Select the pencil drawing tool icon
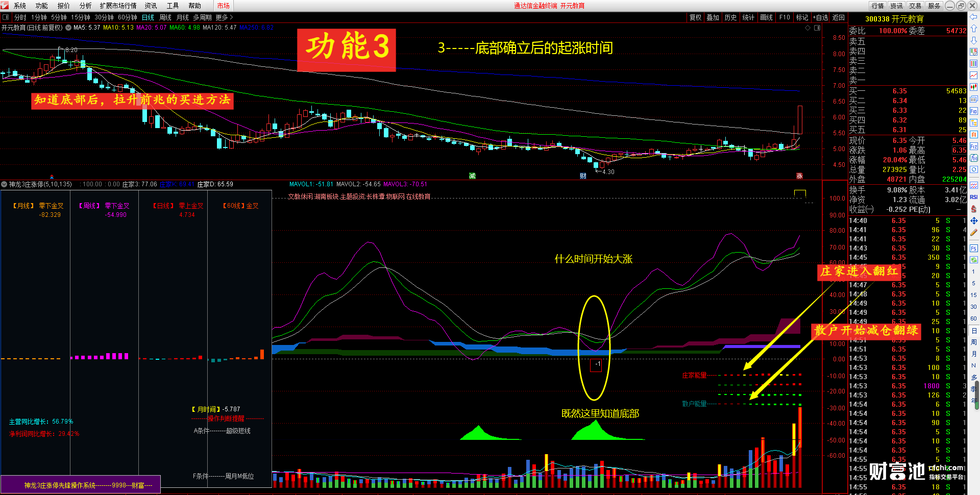The height and width of the screenshot is (495, 980). tap(973, 232)
